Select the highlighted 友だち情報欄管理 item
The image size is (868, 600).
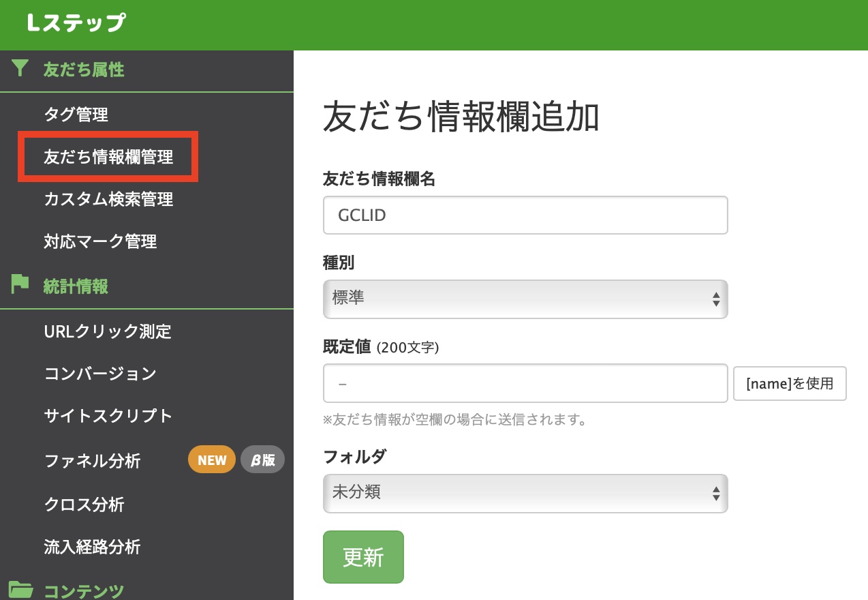pos(107,156)
